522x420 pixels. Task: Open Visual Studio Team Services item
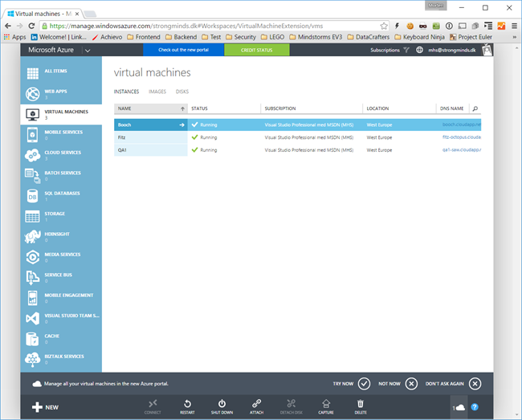(61, 318)
